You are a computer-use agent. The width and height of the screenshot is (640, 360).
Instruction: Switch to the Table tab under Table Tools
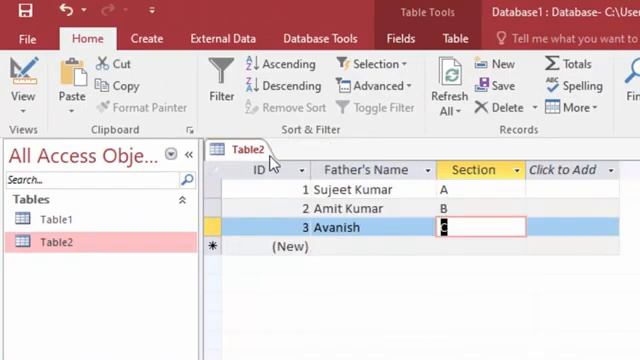(x=456, y=39)
